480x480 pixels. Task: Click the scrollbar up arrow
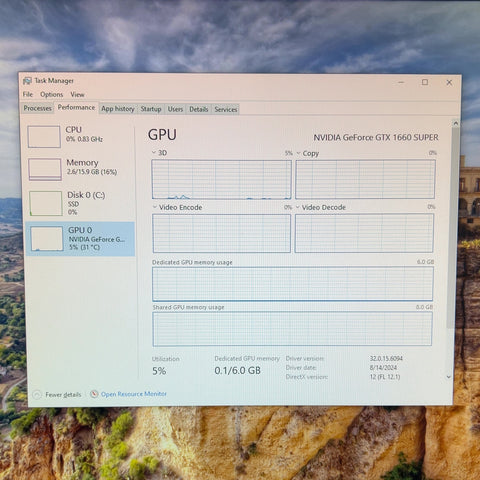[x=456, y=123]
